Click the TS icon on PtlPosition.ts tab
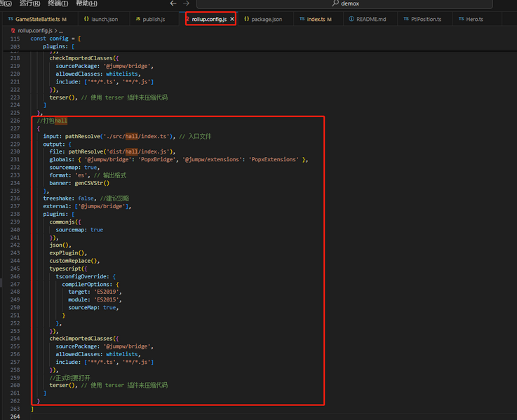Viewport: 517px width, 420px height. [406, 19]
